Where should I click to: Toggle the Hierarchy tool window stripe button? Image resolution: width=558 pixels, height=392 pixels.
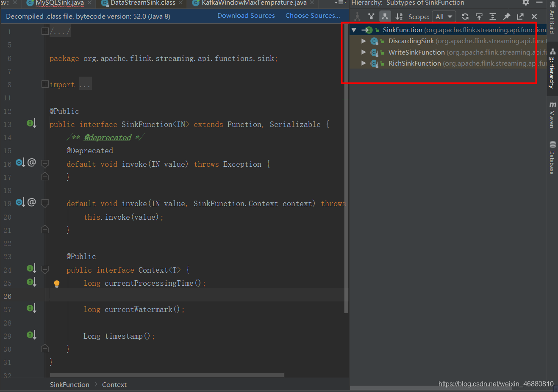552,68
